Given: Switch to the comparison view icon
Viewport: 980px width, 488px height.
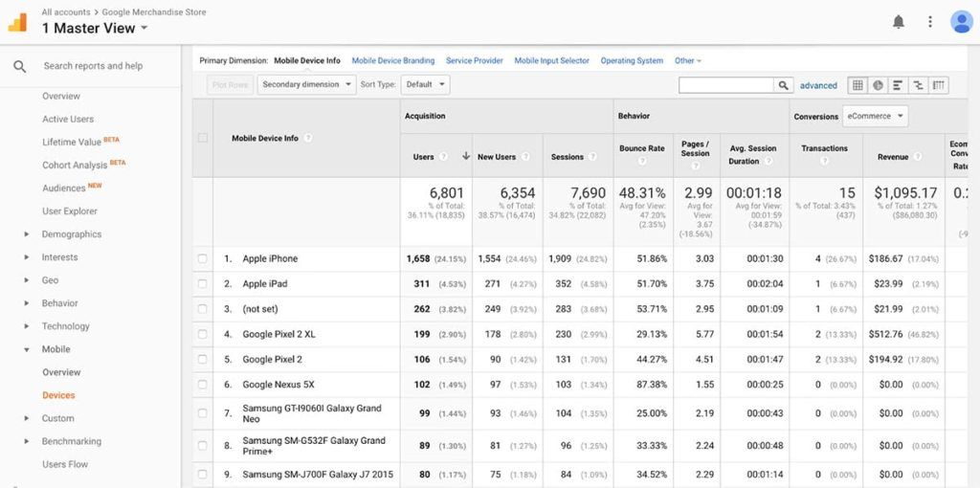Looking at the screenshot, I should [918, 85].
